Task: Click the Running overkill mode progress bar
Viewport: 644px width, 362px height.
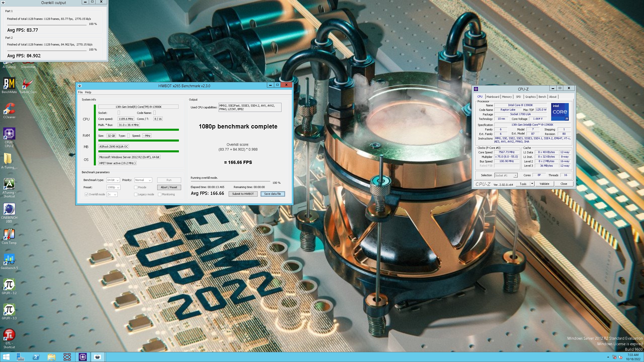Action: click(230, 181)
